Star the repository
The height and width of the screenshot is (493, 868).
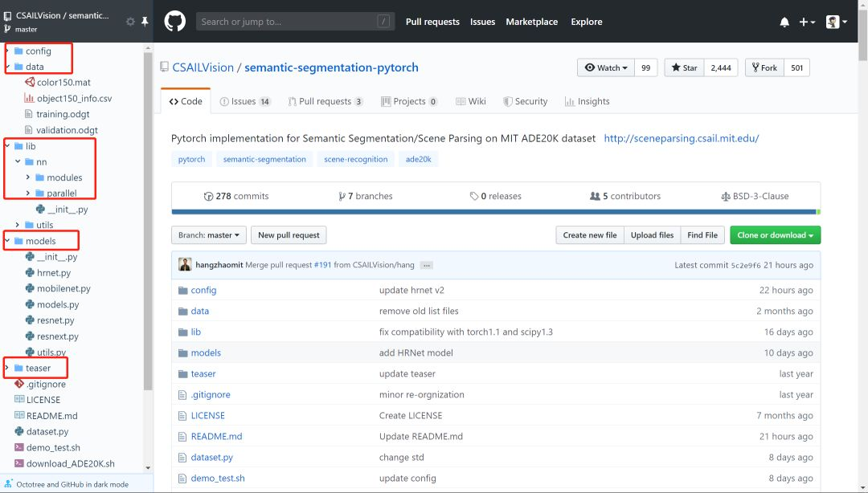[685, 68]
